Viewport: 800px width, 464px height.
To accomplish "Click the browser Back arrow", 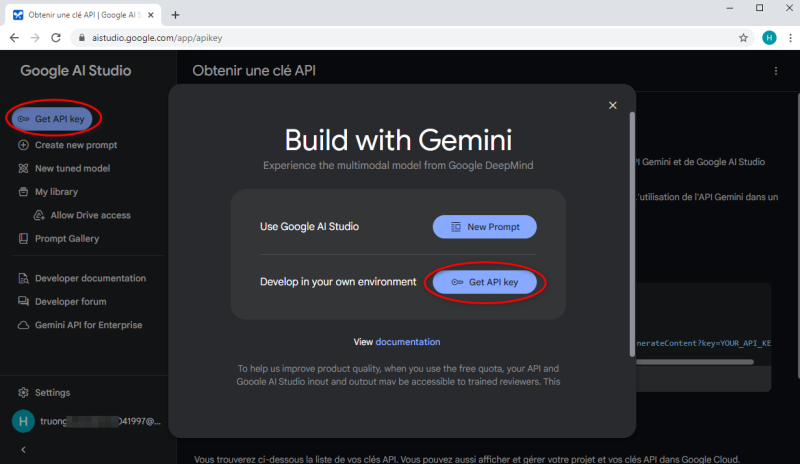I will tap(14, 38).
